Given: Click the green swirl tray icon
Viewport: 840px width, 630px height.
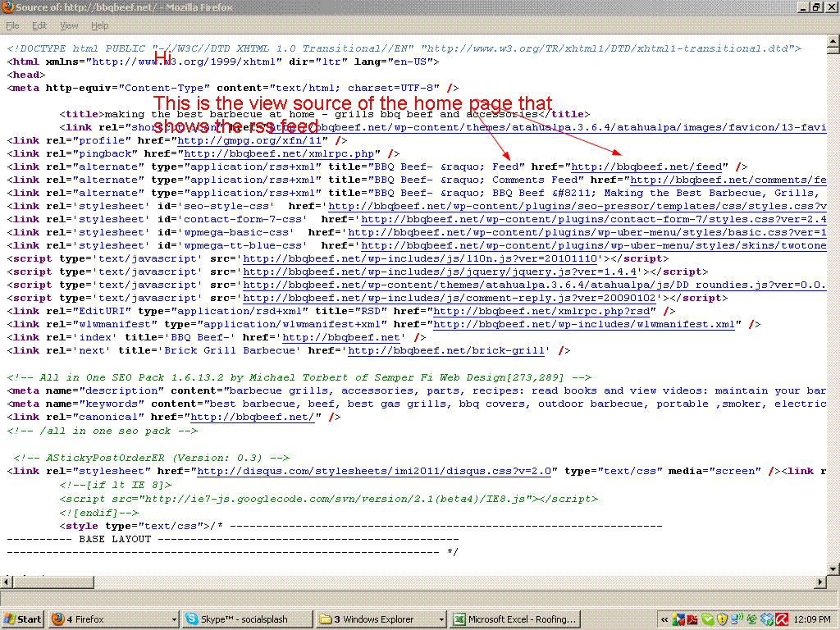Looking at the screenshot, I should tap(752, 620).
